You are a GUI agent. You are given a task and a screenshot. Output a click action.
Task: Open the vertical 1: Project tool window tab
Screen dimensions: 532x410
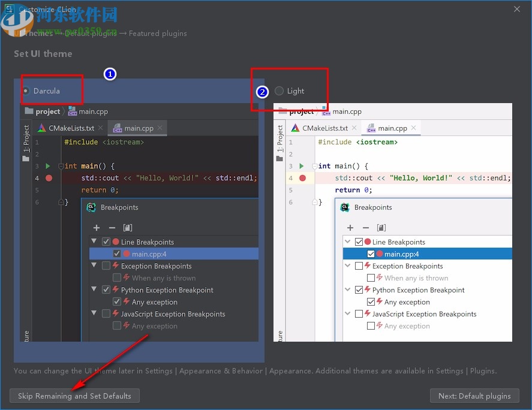coord(25,139)
